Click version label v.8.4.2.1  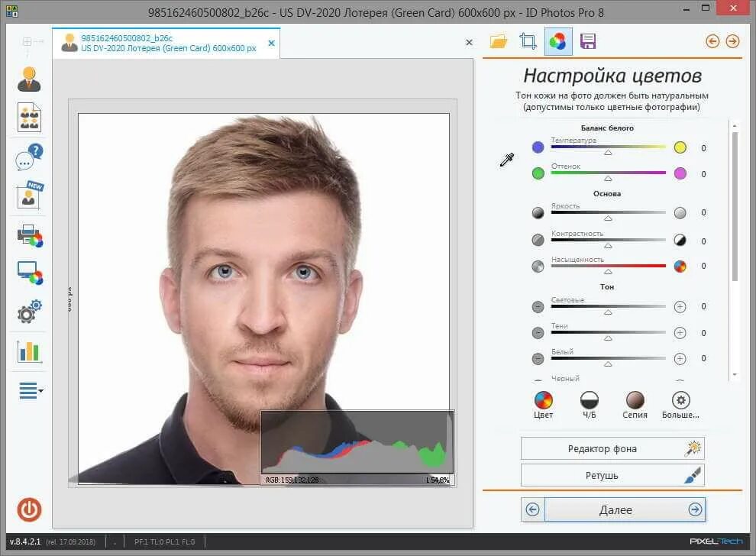(x=25, y=541)
